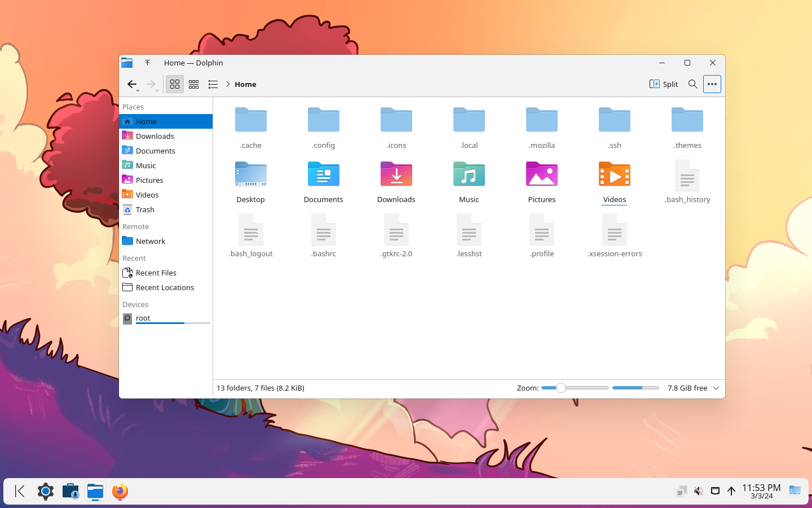Open Downloads in the Places panel
Image resolution: width=812 pixels, height=508 pixels.
coord(166,136)
